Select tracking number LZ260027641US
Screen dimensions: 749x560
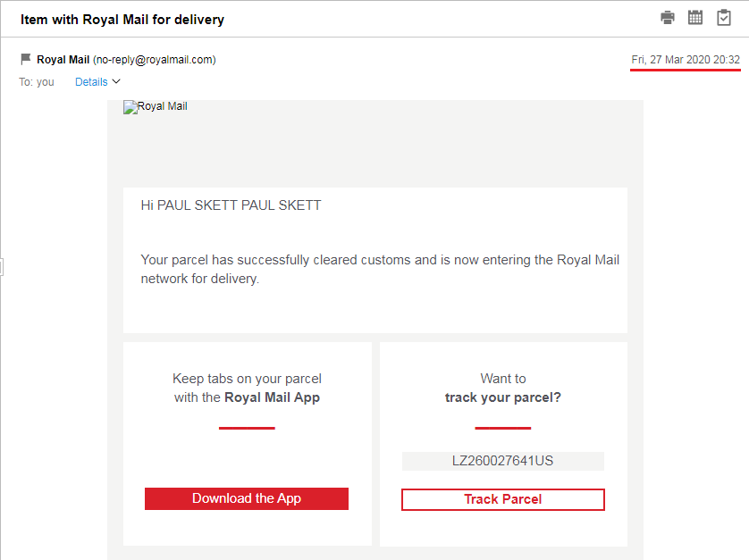502,461
